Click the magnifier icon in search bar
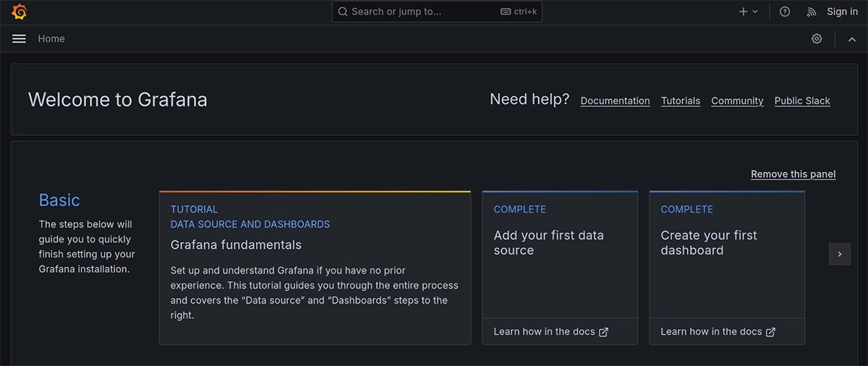This screenshot has height=366, width=868. pos(343,12)
